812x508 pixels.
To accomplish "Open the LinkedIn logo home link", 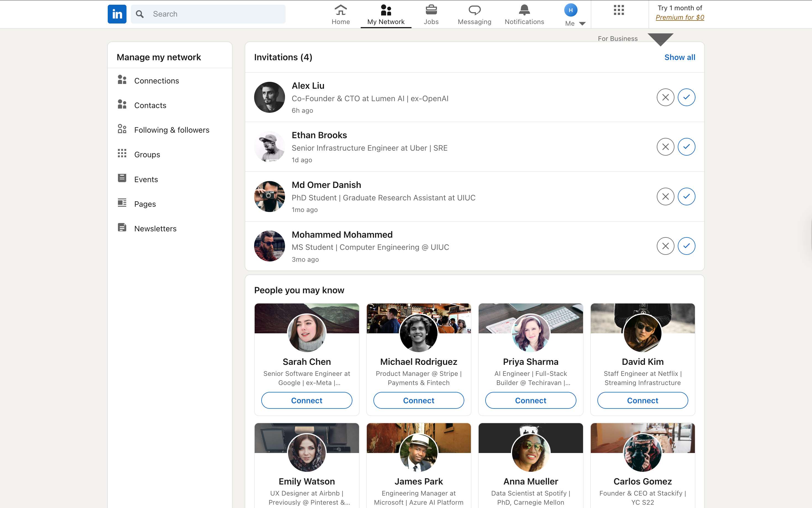I will tap(117, 14).
